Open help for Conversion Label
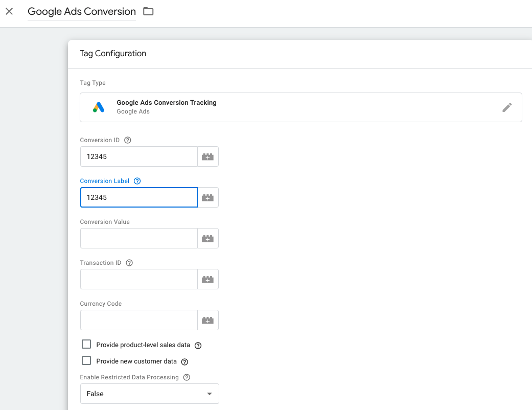 pyautogui.click(x=137, y=181)
